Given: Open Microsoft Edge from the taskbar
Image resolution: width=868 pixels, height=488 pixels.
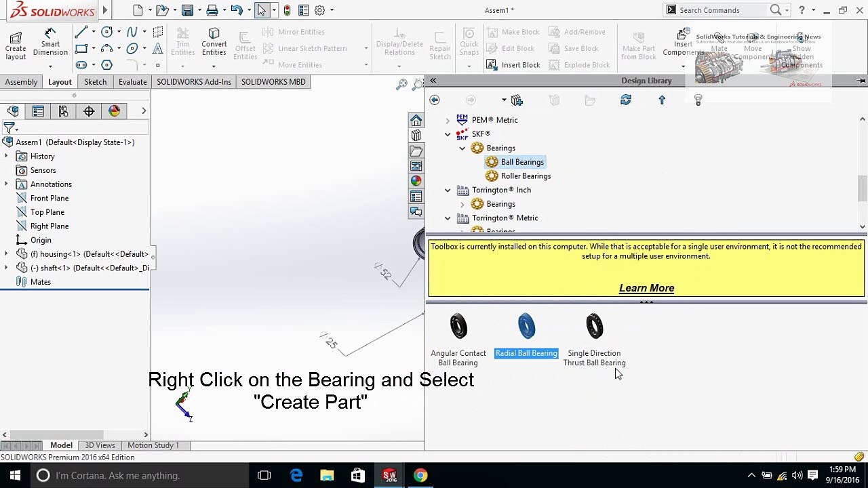Looking at the screenshot, I should 296,476.
